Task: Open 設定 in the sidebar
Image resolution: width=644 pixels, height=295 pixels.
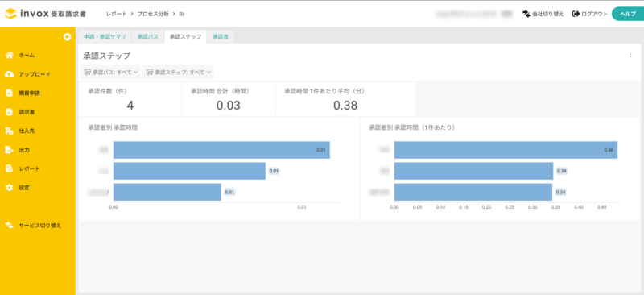Action: 24,188
